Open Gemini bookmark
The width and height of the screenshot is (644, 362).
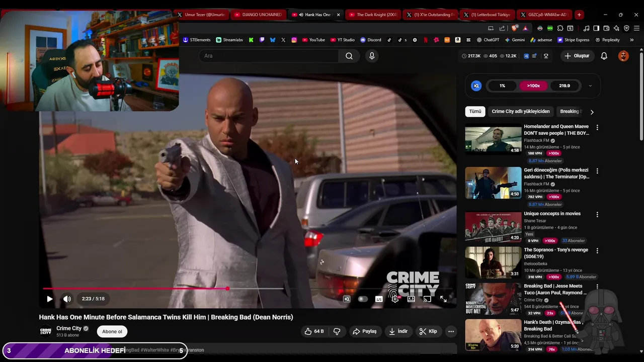click(515, 40)
